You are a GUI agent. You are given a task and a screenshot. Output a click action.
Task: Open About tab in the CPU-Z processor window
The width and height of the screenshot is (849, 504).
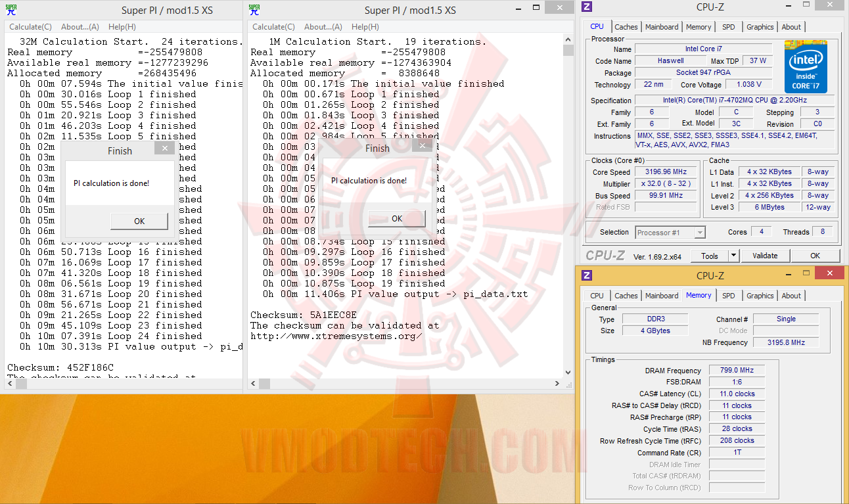click(x=791, y=27)
